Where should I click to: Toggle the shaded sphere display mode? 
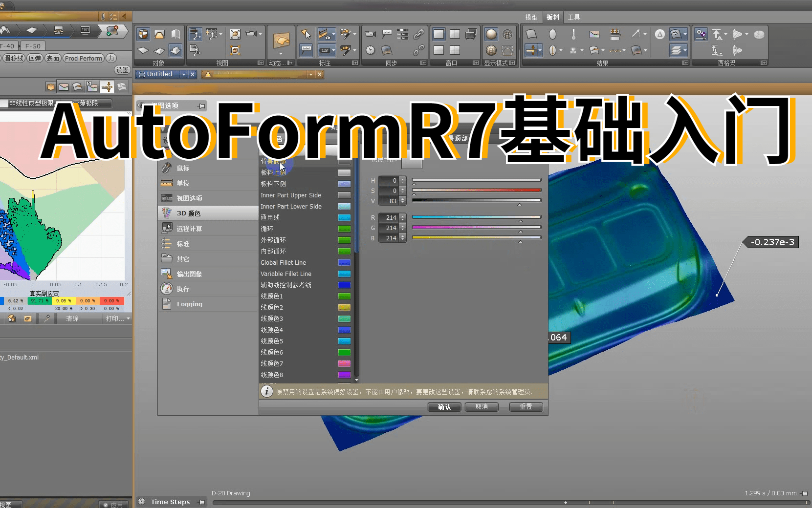pyautogui.click(x=491, y=34)
